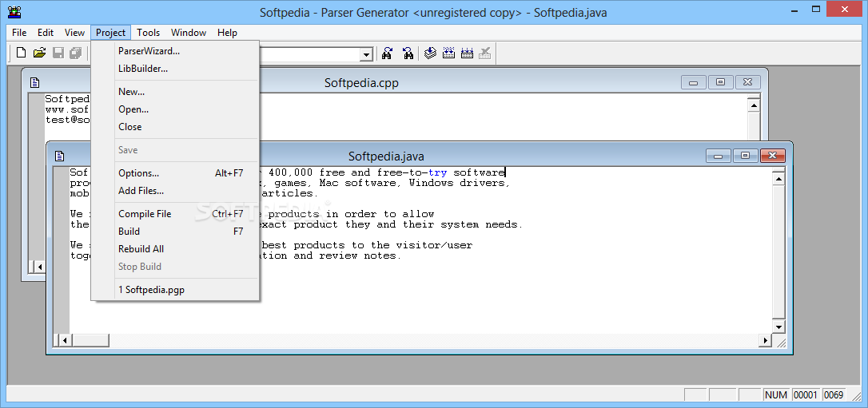Close the Softpedia.java child window

773,156
